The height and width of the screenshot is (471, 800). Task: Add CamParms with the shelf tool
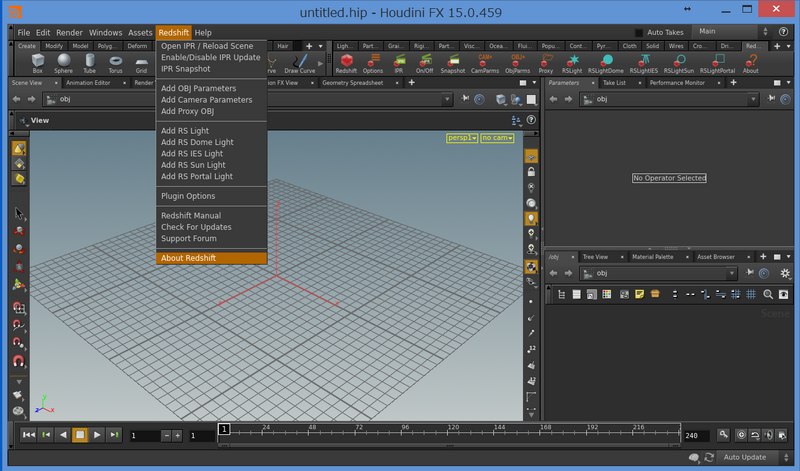click(485, 63)
